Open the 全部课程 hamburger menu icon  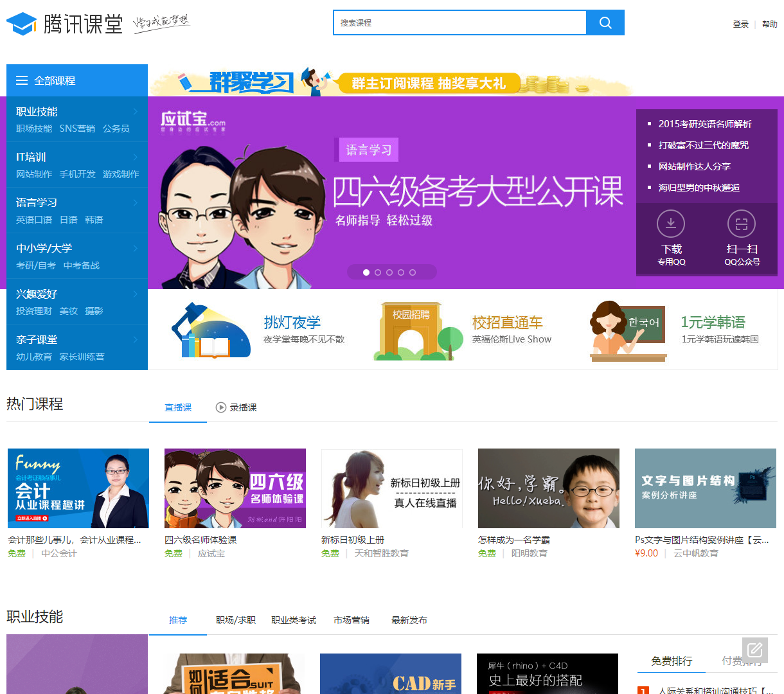click(22, 80)
